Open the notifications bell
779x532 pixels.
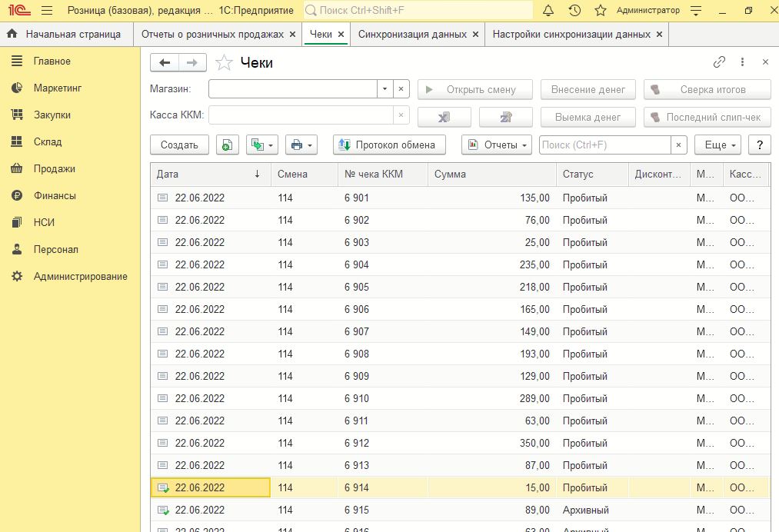pyautogui.click(x=548, y=11)
